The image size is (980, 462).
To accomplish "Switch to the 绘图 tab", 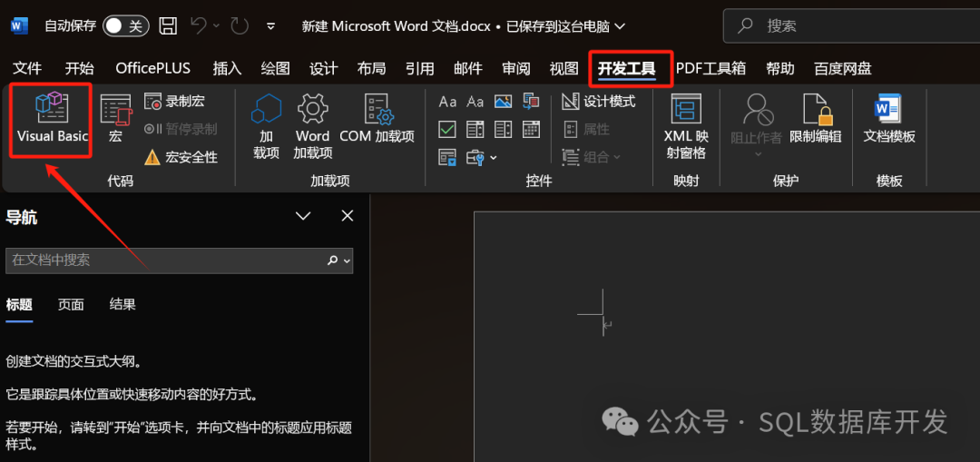I will pyautogui.click(x=275, y=68).
